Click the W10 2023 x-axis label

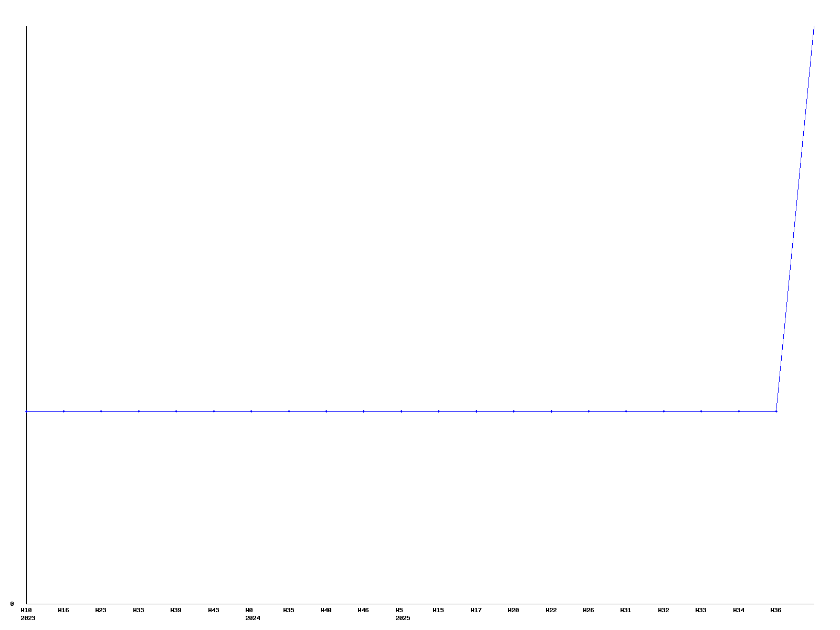tap(27, 614)
